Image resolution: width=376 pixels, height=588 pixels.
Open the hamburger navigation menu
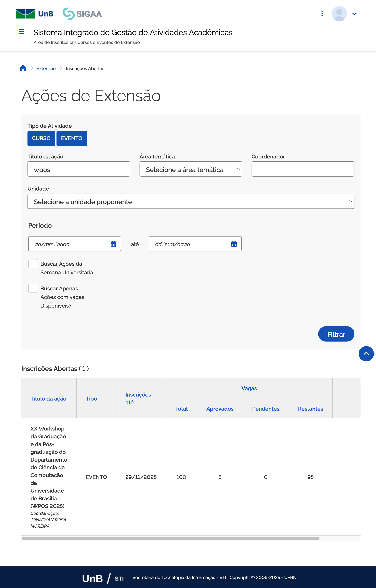click(x=21, y=32)
